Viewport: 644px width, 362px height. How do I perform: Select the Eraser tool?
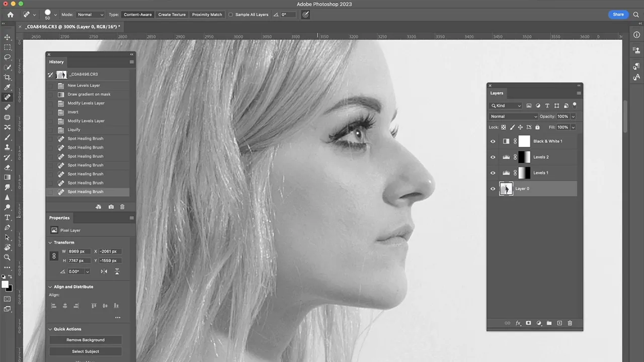pyautogui.click(x=7, y=167)
